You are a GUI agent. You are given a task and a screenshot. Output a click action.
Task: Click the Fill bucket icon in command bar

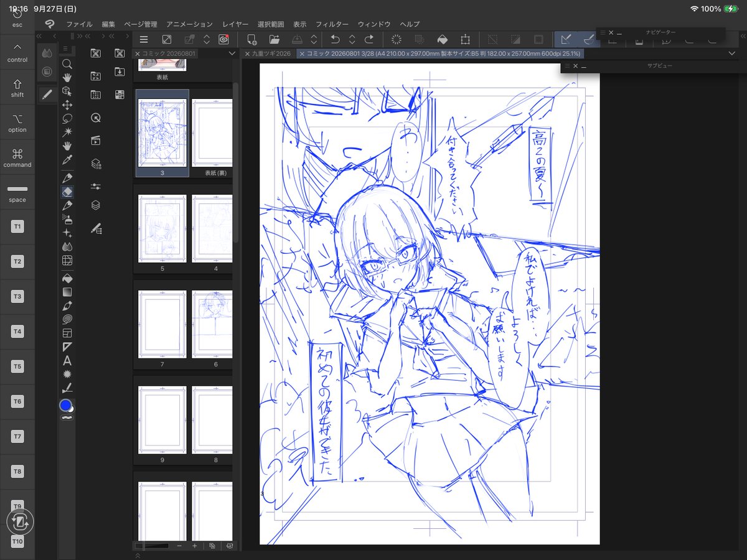coord(441,39)
